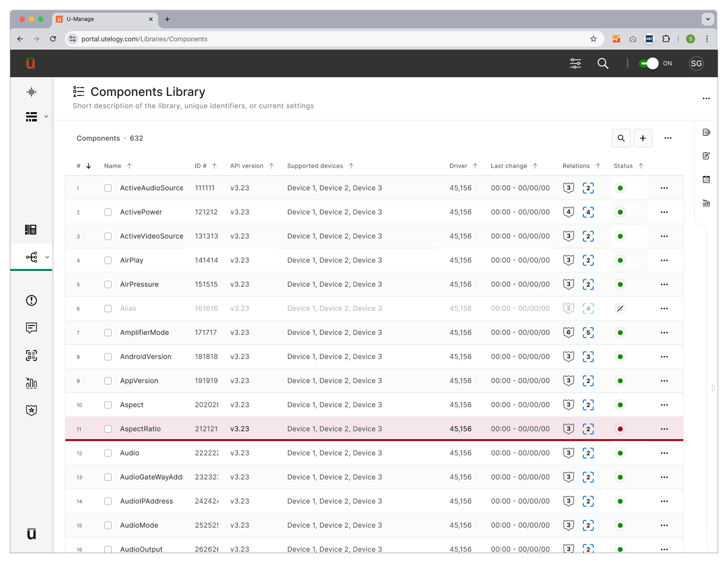
Task: Open the calendar icon in right panel
Action: (x=706, y=179)
